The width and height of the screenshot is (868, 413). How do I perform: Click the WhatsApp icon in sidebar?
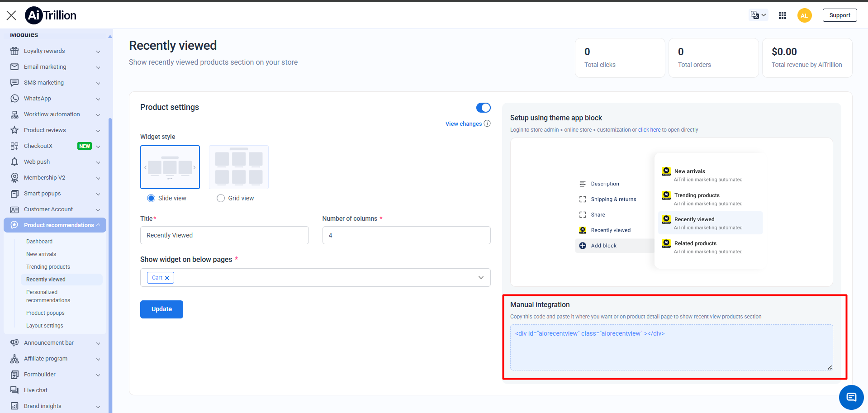tap(14, 99)
